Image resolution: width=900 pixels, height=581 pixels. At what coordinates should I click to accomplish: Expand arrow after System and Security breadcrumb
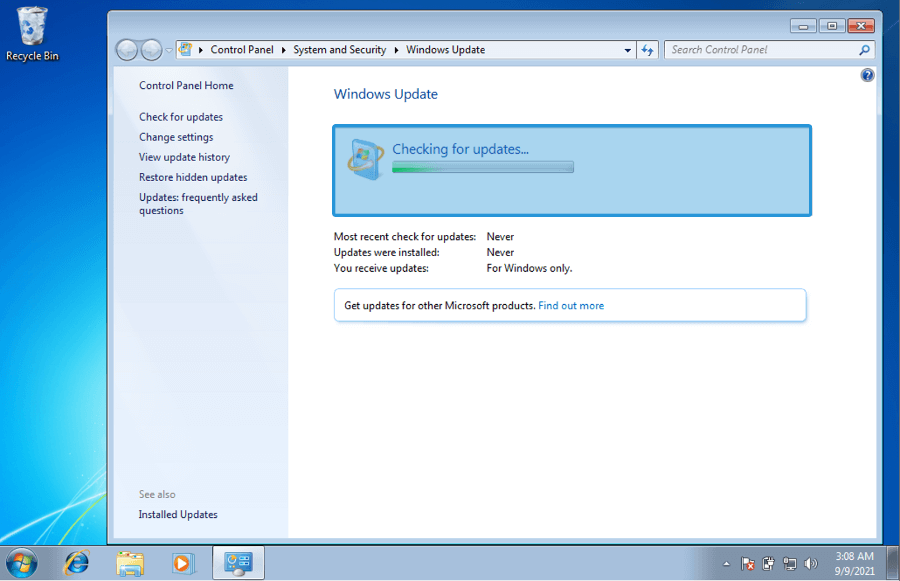396,50
